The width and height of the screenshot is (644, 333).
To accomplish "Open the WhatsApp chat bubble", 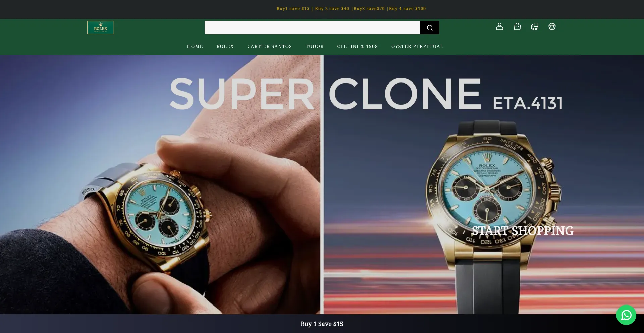I will 626,315.
